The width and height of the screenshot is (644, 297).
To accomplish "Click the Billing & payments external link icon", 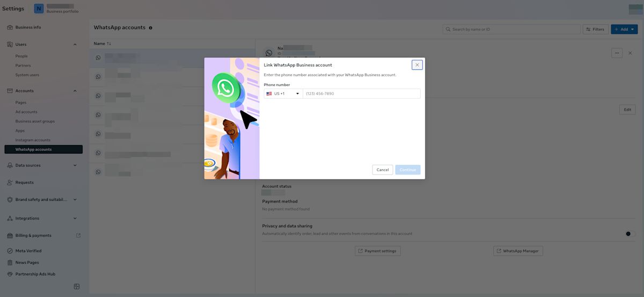I will (78, 235).
